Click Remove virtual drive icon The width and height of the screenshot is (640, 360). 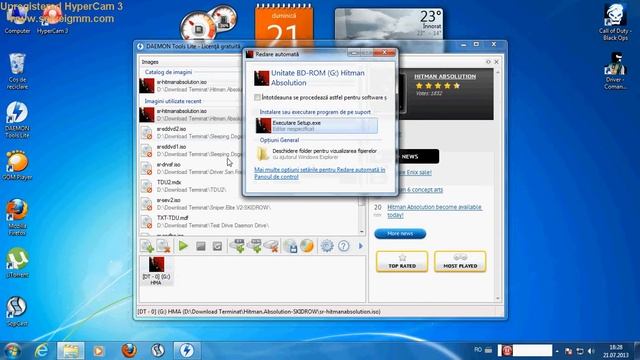coord(271,246)
